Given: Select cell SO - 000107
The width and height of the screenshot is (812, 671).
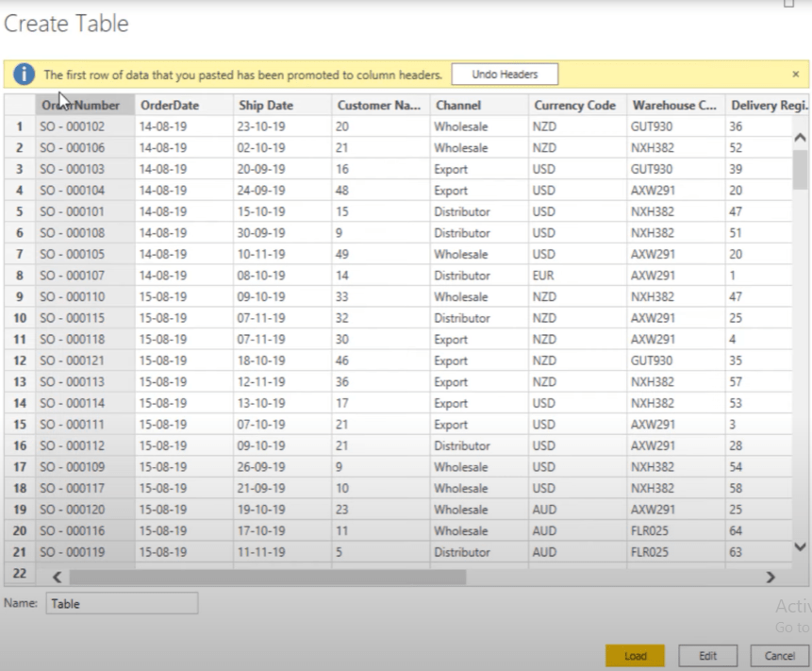Looking at the screenshot, I should point(85,276).
